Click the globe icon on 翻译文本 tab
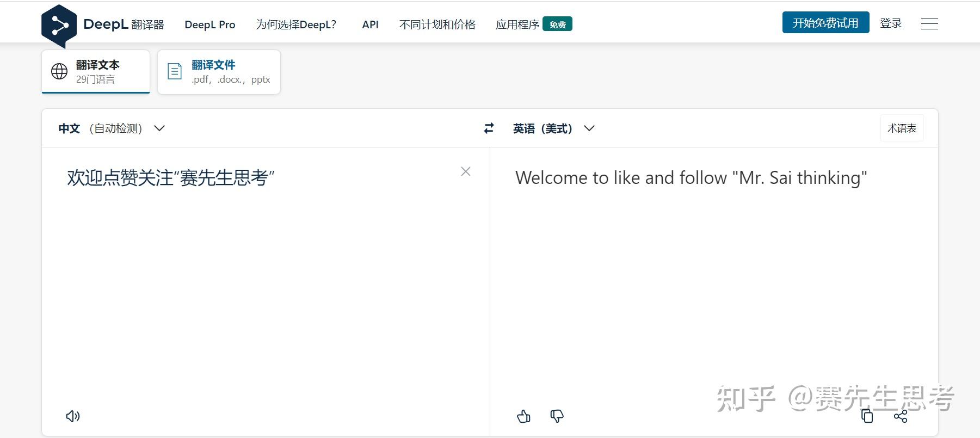Image resolution: width=980 pixels, height=438 pixels. pyautogui.click(x=59, y=71)
